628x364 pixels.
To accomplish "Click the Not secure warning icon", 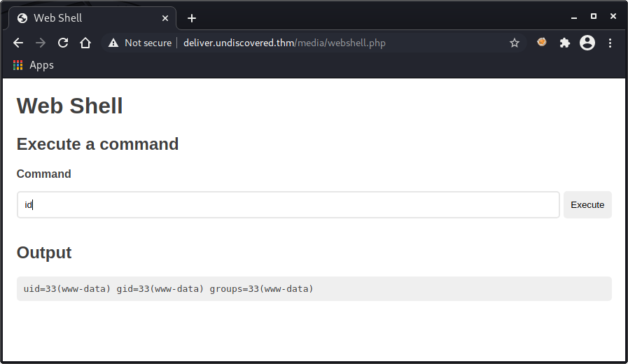I will click(113, 43).
